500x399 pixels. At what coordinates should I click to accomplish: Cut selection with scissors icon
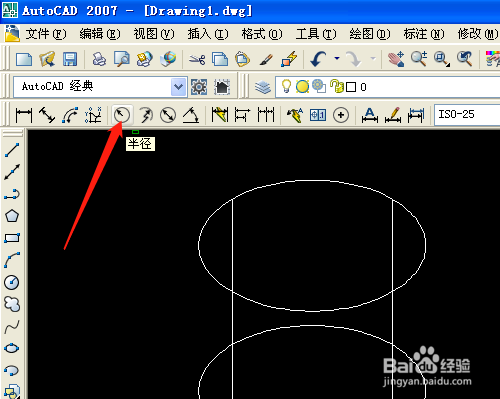tap(197, 59)
